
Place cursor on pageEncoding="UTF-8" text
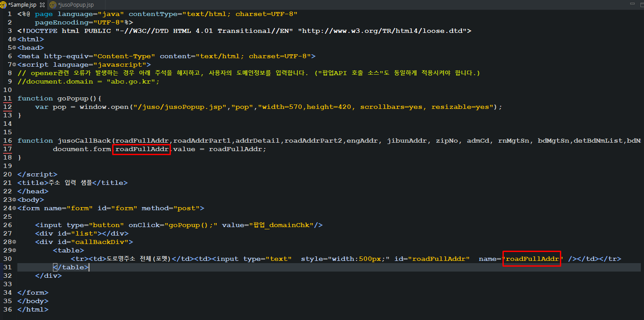point(80,22)
